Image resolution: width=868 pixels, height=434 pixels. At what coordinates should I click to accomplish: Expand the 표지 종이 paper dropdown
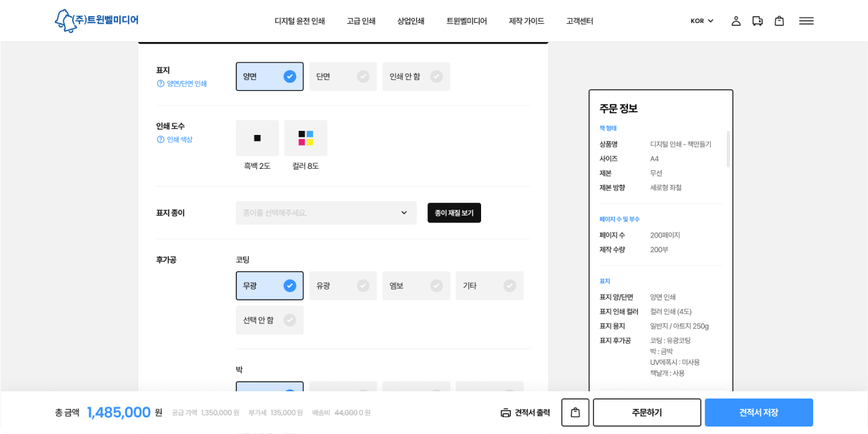pyautogui.click(x=326, y=213)
